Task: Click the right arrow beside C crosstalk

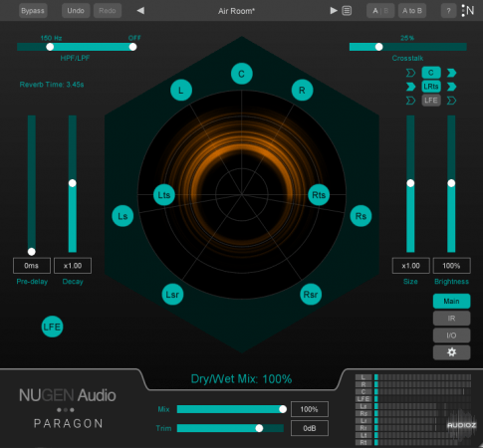Action: (451, 73)
